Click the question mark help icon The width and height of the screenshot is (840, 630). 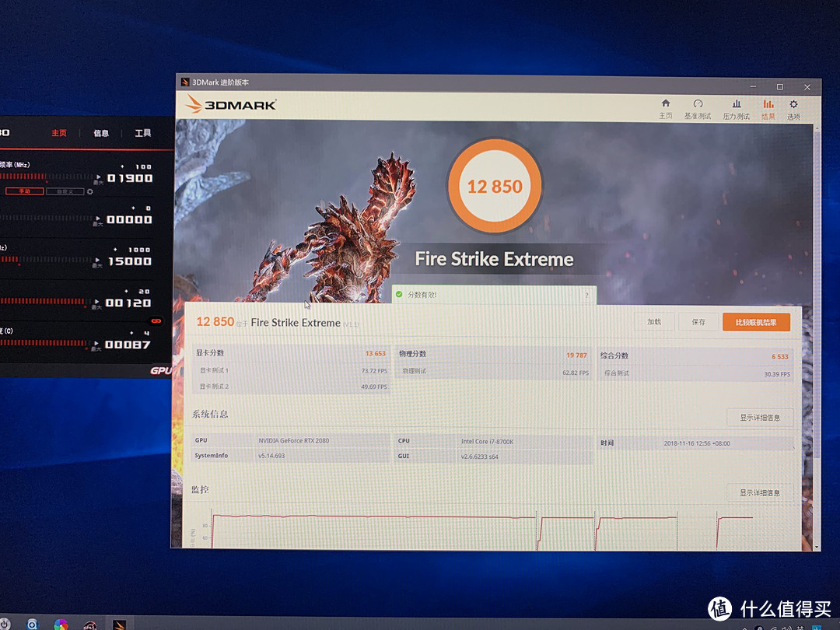(x=586, y=296)
